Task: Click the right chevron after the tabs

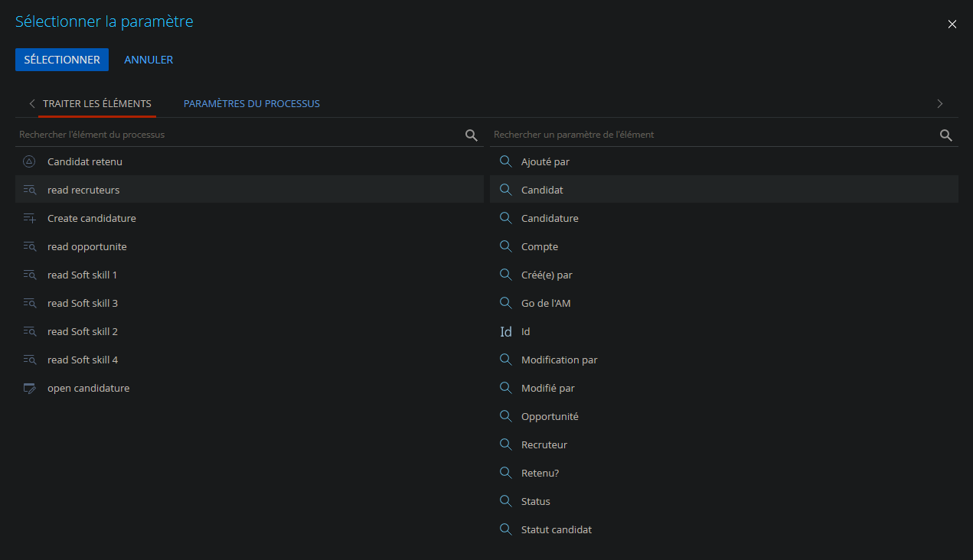Action: click(939, 103)
